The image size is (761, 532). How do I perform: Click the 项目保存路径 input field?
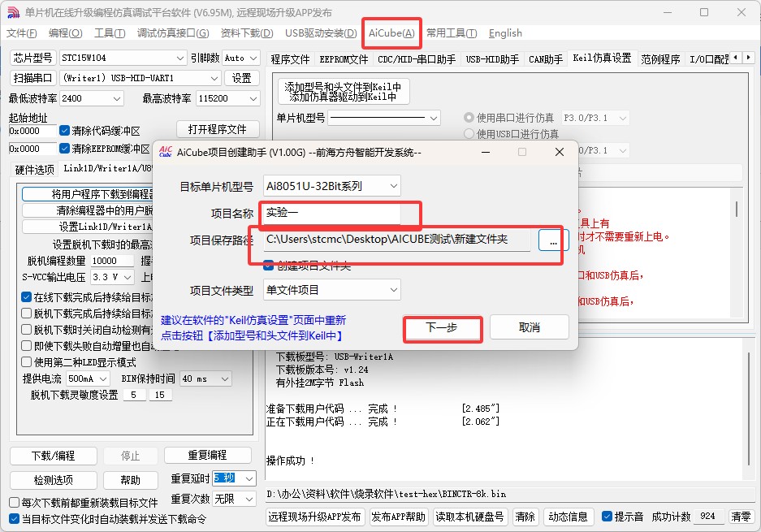(x=397, y=240)
